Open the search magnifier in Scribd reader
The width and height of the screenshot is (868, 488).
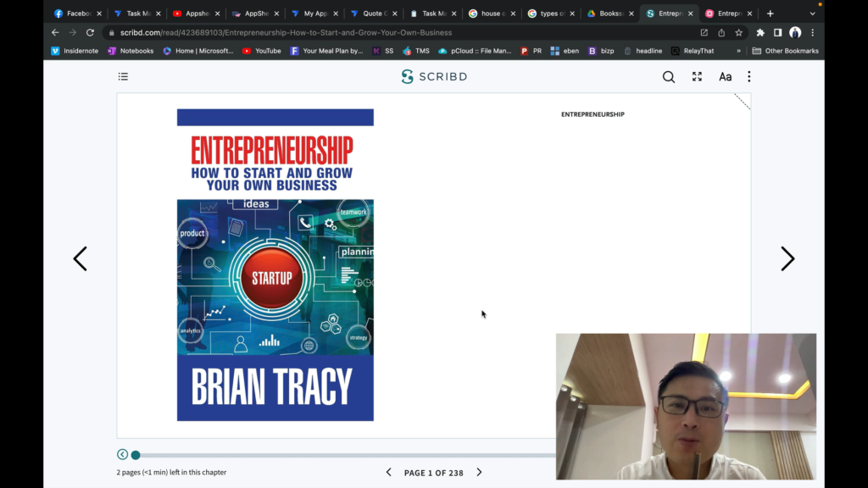point(669,77)
